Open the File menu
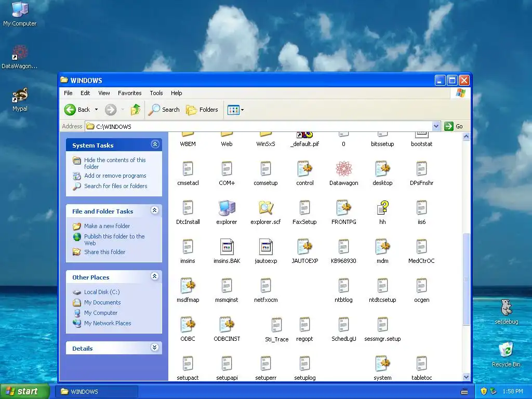The image size is (532, 399). 68,93
